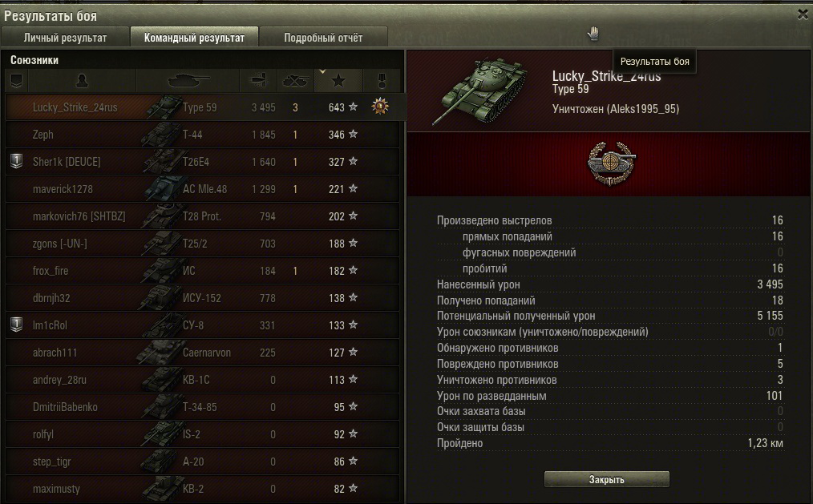Click the Type 59 tank thumbnail
The image size is (813, 504).
click(479, 91)
